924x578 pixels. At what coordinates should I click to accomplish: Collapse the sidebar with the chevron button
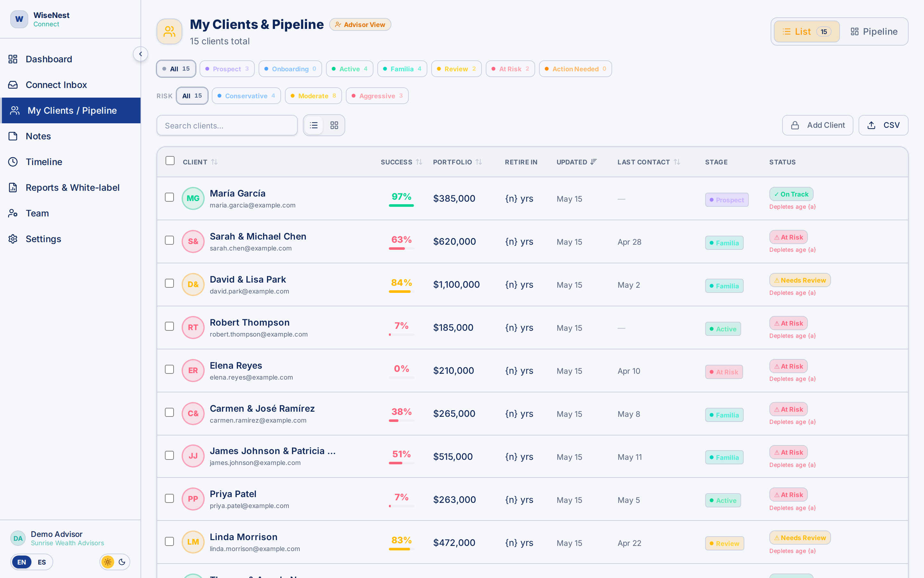click(x=141, y=54)
